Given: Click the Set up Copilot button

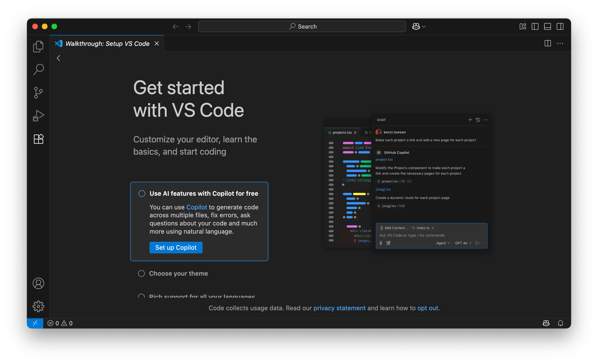Looking at the screenshot, I should tap(176, 248).
